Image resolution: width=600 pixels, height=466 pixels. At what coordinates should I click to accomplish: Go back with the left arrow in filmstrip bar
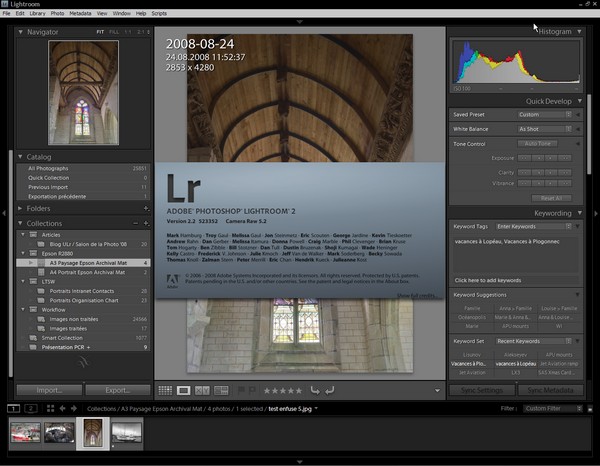tap(62, 409)
